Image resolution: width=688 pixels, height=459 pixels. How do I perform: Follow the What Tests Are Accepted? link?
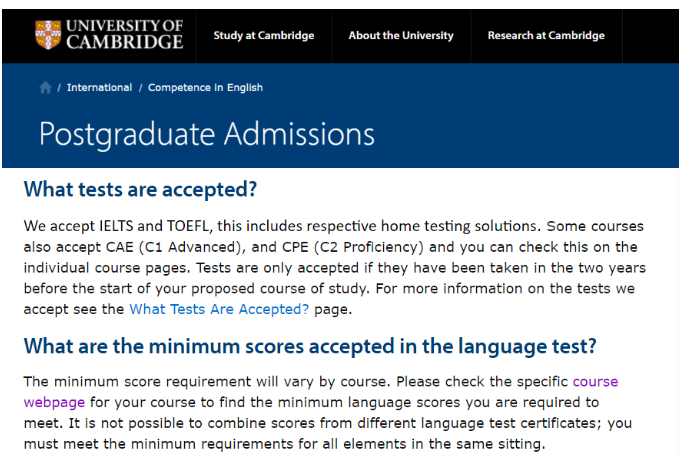click(x=219, y=309)
